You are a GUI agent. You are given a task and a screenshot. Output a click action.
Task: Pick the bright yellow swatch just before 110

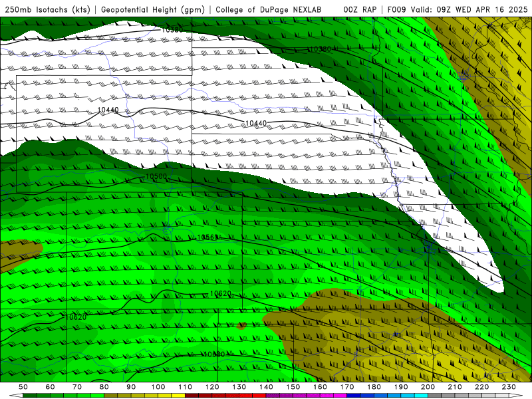(178, 395)
